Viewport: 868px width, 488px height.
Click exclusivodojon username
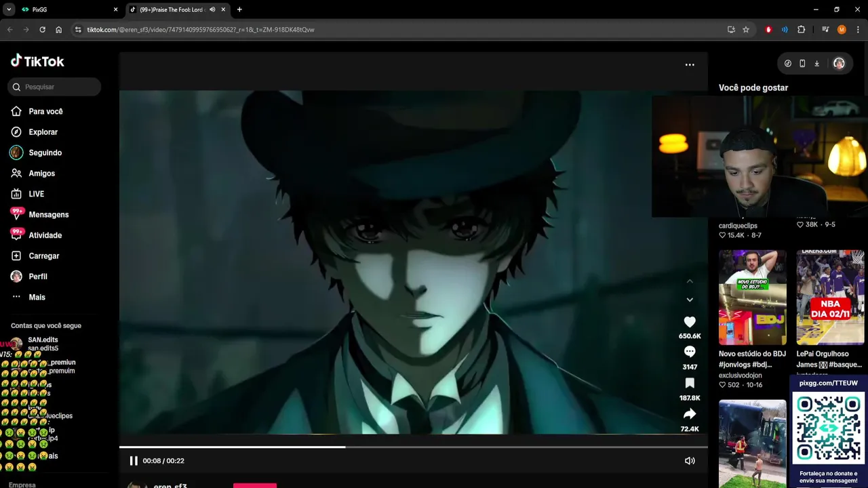coord(741,375)
